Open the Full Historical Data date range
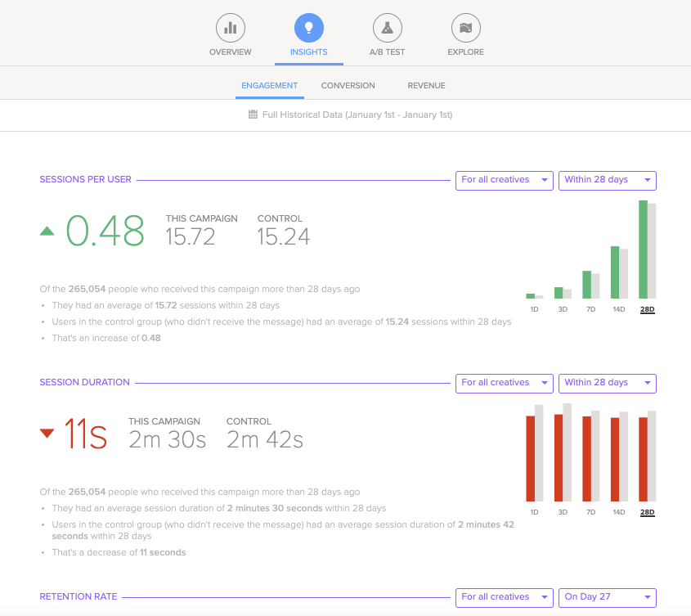691x616 pixels. tap(357, 115)
